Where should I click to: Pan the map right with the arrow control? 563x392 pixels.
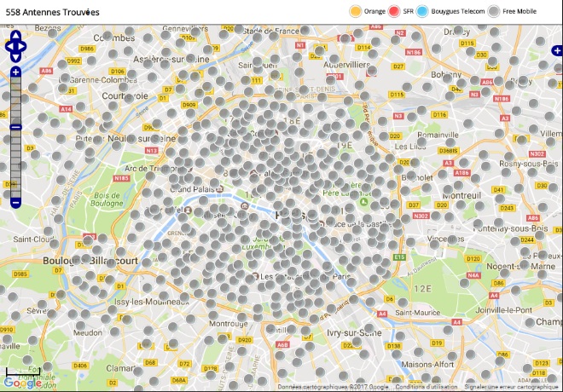(24, 48)
